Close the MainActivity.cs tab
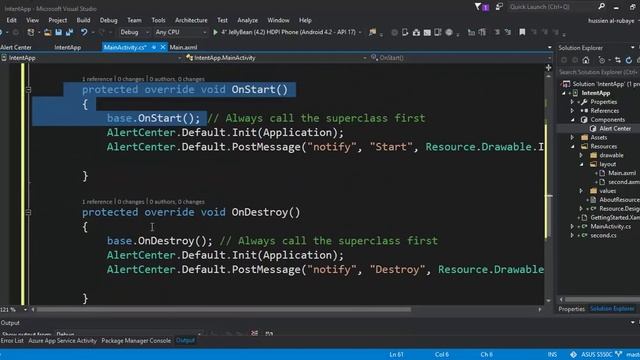640x360 pixels. pos(163,47)
